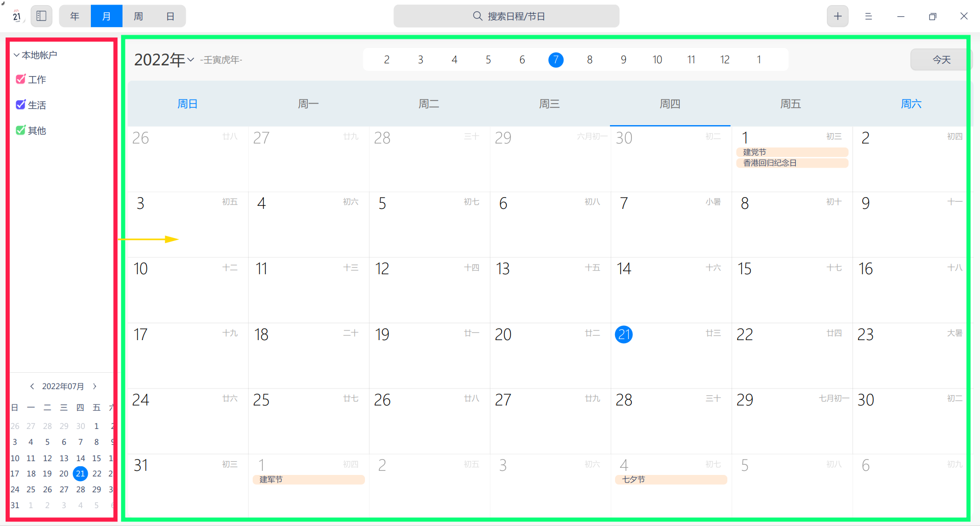
Task: Minimize the calendar window
Action: coord(901,16)
